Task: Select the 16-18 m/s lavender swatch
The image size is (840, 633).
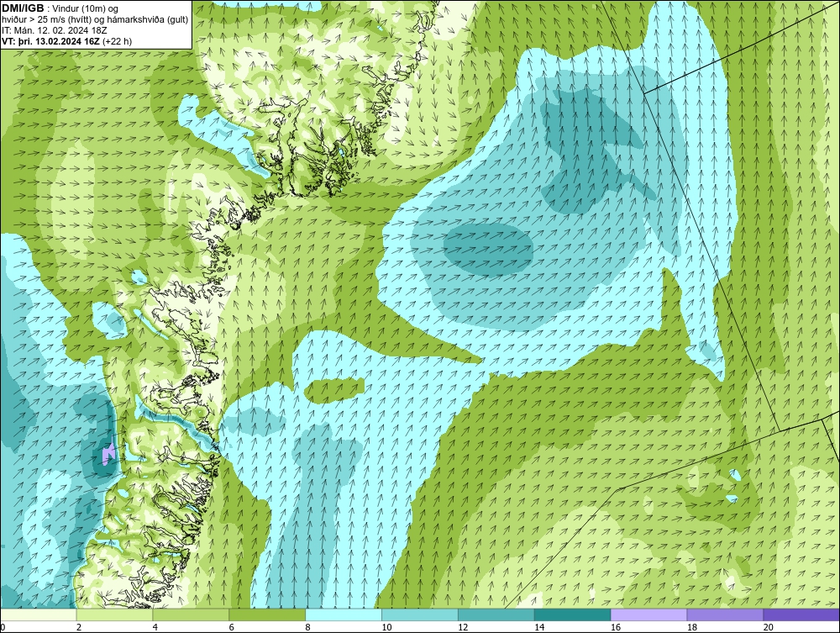Action: coord(648,615)
